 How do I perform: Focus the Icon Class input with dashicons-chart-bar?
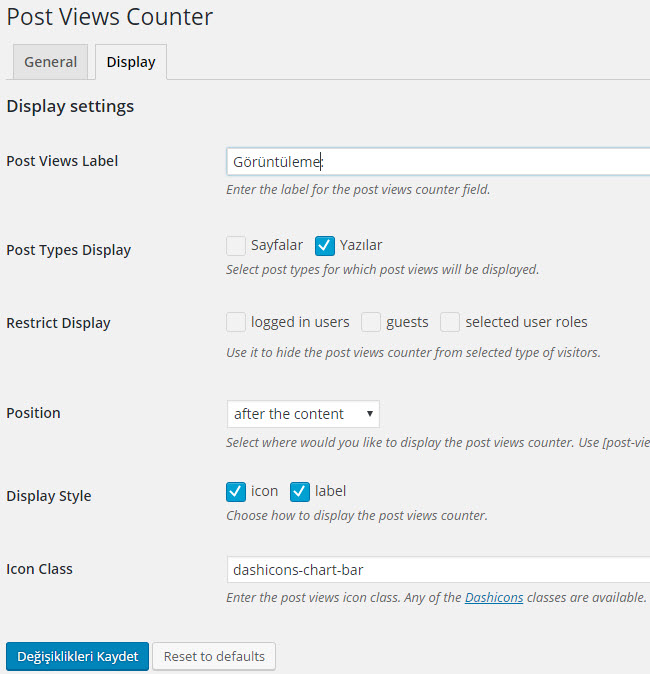pyautogui.click(x=438, y=570)
